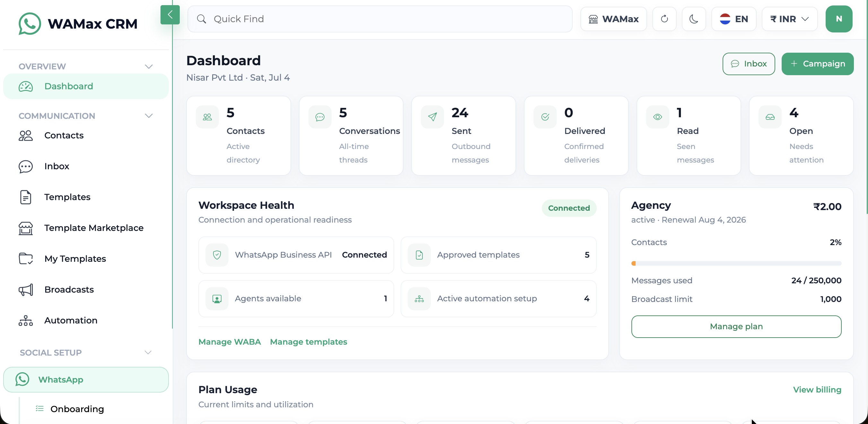The image size is (868, 424).
Task: Click the My Templates folder icon
Action: (x=26, y=259)
